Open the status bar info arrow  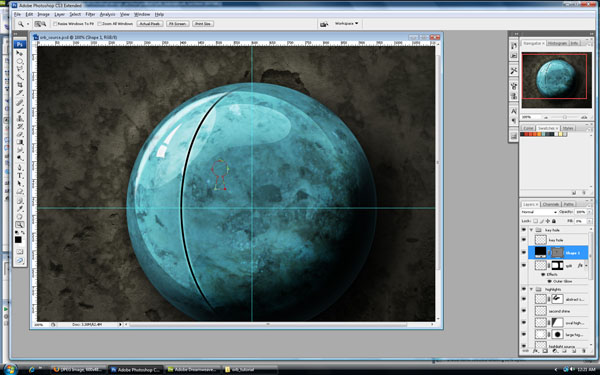pyautogui.click(x=120, y=324)
